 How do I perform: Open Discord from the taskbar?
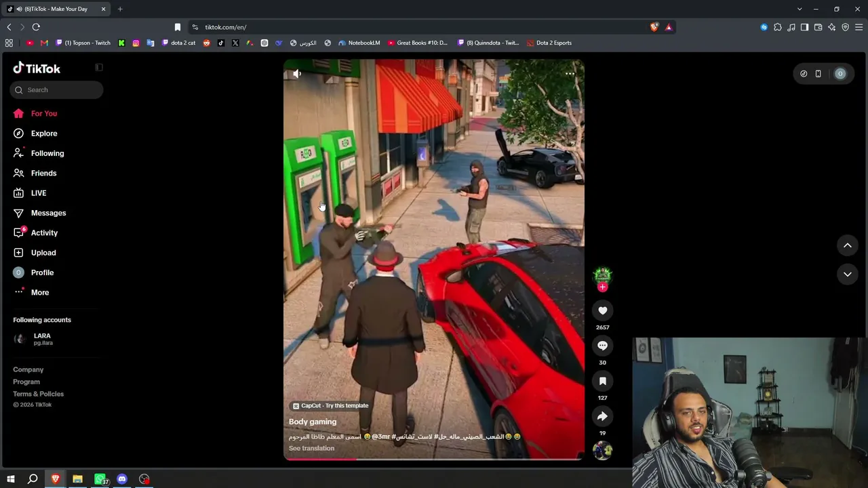pos(122,479)
